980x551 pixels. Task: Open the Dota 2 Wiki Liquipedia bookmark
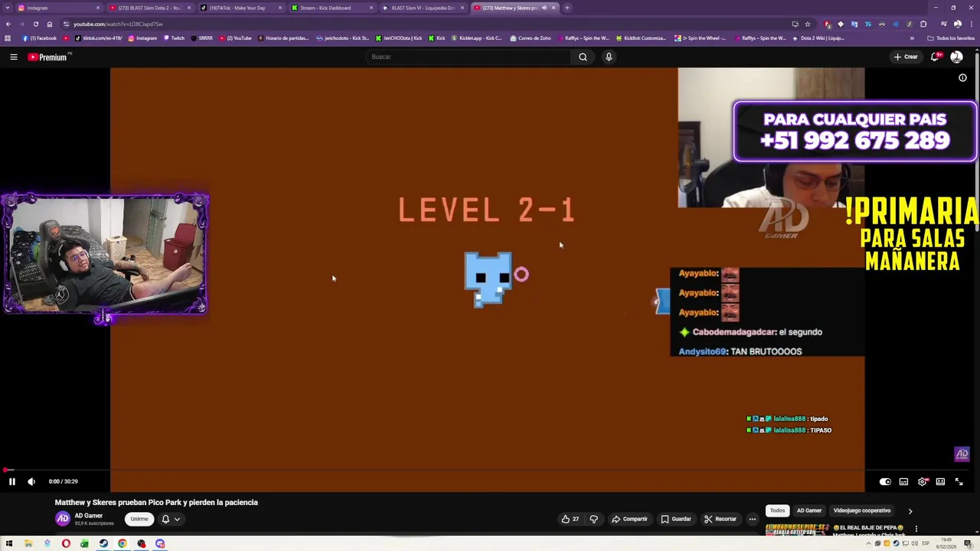point(819,38)
